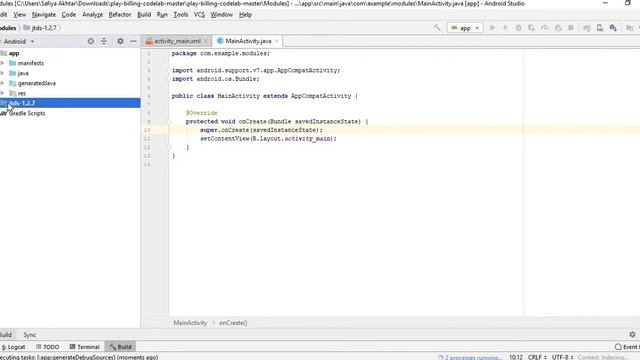Toggle the Build tool window button
This screenshot has height=360, width=640.
coord(120,347)
